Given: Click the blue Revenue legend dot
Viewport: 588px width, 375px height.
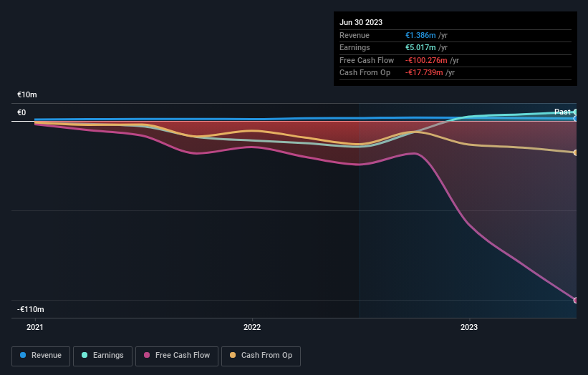Looking at the screenshot, I should pos(23,355).
